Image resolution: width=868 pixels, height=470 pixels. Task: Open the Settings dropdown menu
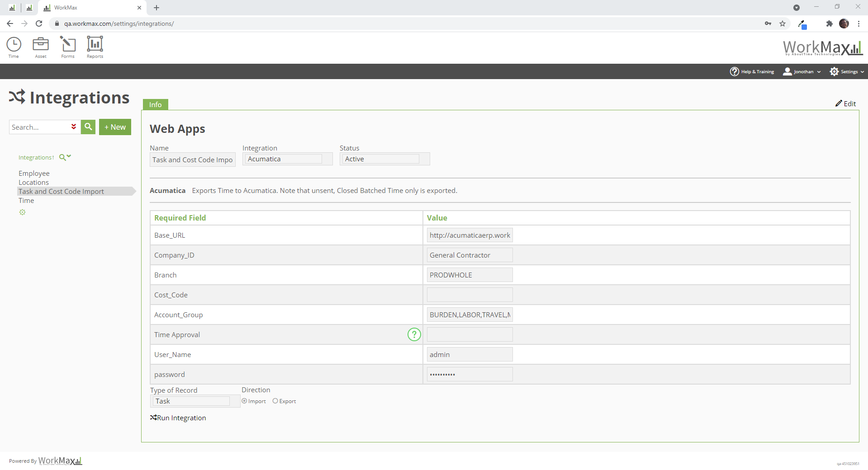(847, 71)
